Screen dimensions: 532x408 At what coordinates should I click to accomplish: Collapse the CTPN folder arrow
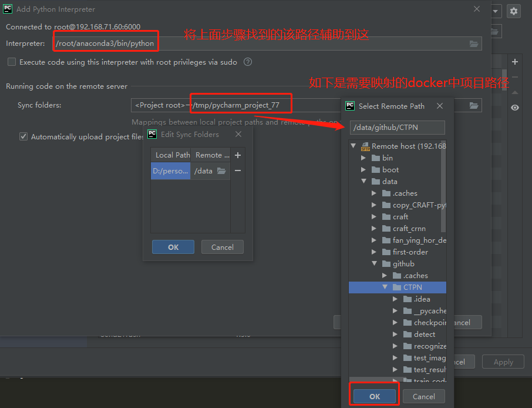[385, 287]
